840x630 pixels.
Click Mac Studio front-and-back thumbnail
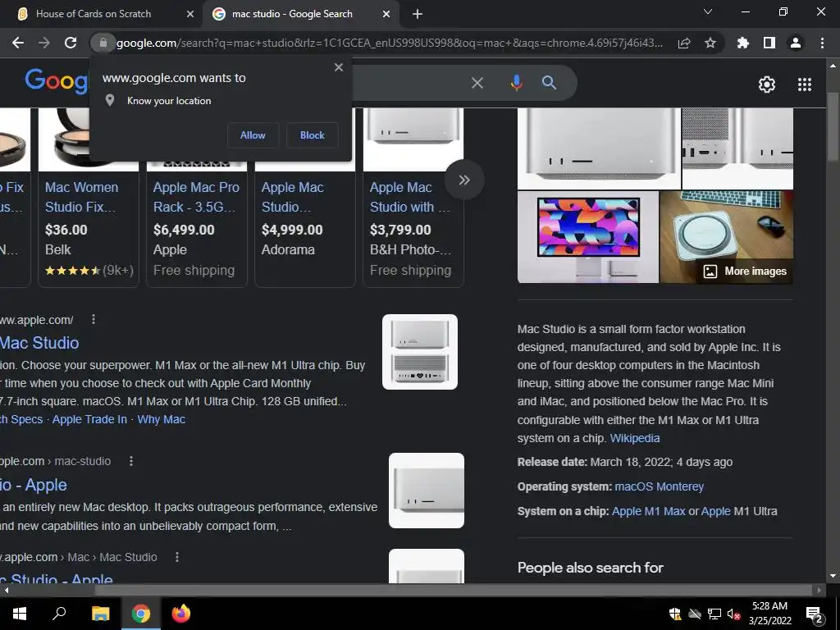[420, 352]
